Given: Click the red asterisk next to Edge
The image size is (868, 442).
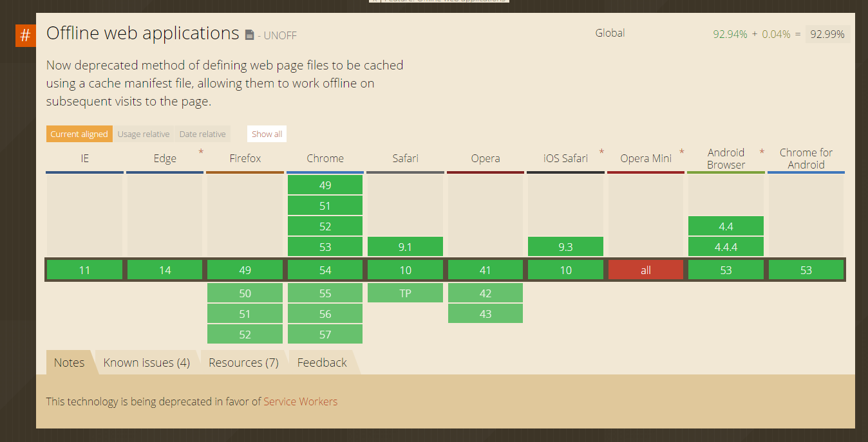Looking at the screenshot, I should (201, 152).
